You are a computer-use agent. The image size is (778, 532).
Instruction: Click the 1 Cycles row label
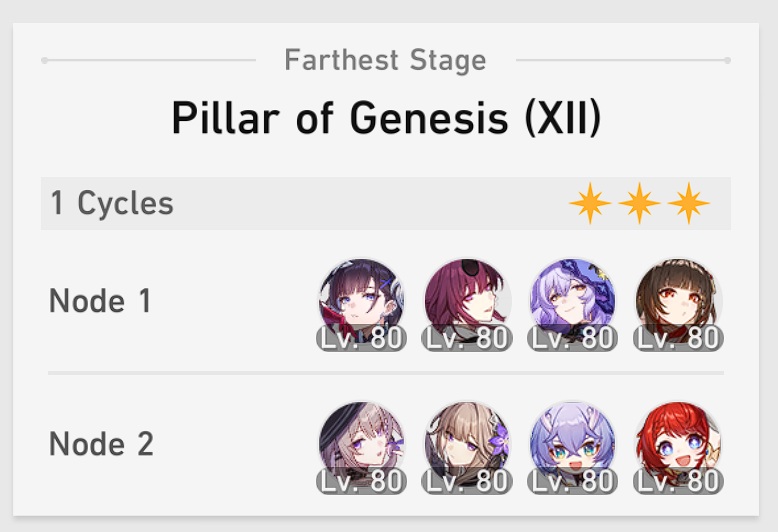pyautogui.click(x=112, y=203)
